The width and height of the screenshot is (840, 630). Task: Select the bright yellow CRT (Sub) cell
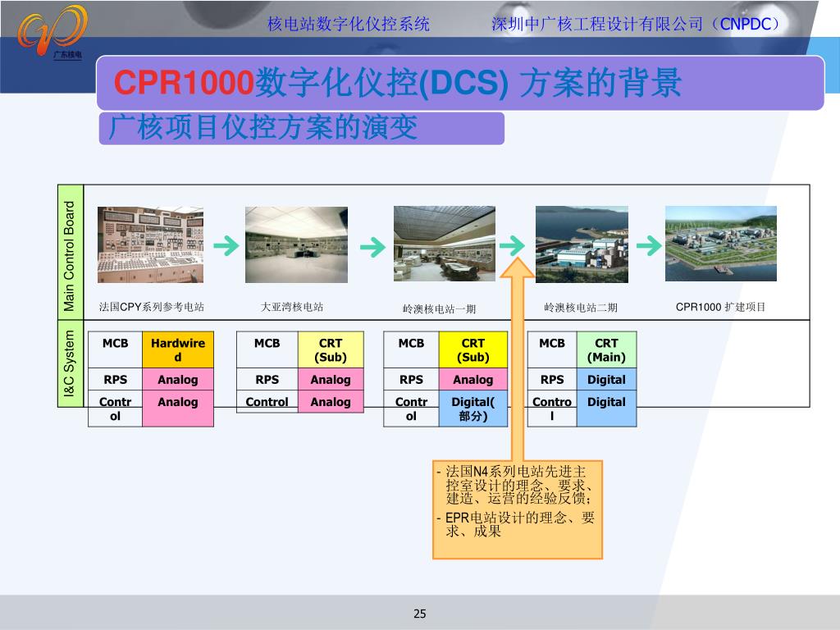[473, 349]
